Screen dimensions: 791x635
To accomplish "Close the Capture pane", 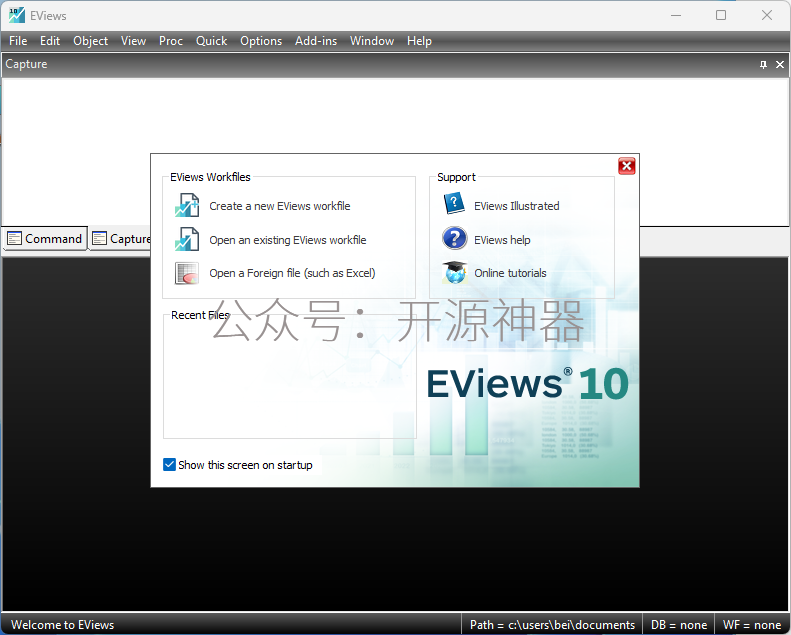I will (780, 65).
